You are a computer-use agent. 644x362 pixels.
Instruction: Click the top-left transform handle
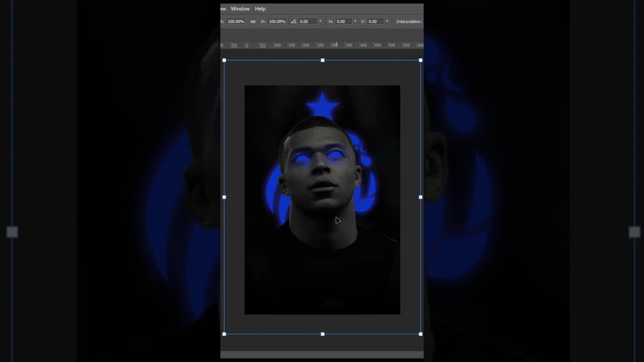(x=224, y=60)
